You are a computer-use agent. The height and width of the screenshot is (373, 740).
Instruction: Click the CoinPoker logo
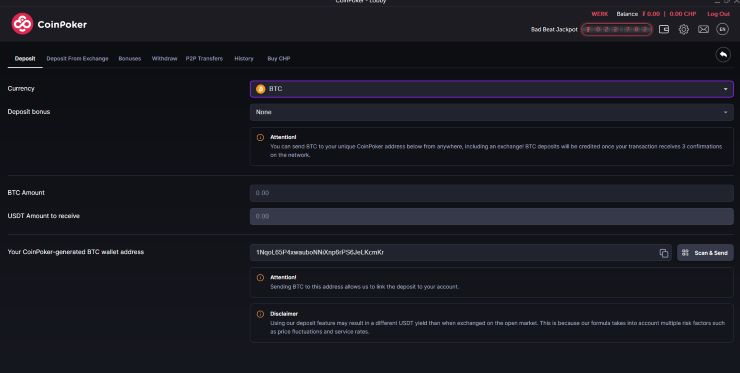pos(49,24)
